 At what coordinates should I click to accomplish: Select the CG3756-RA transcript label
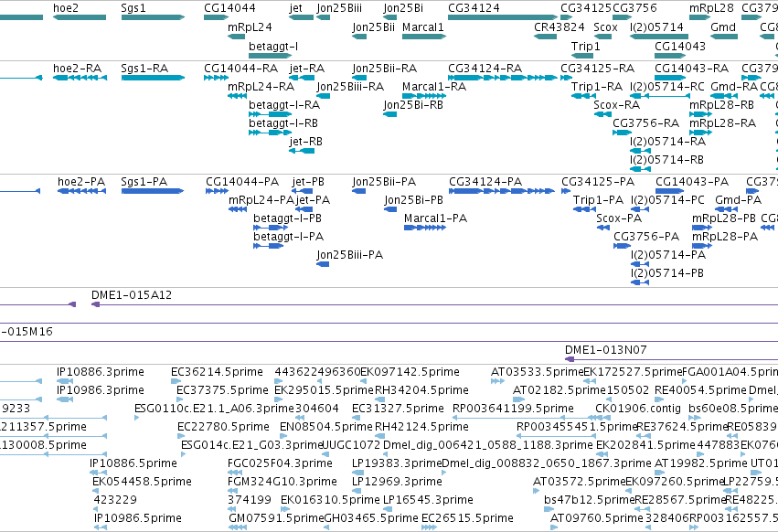pyautogui.click(x=646, y=123)
